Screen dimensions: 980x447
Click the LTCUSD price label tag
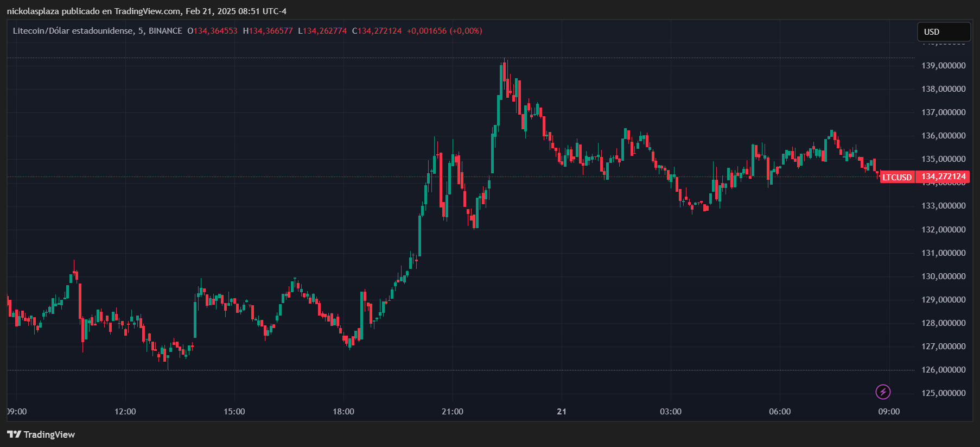click(x=897, y=177)
